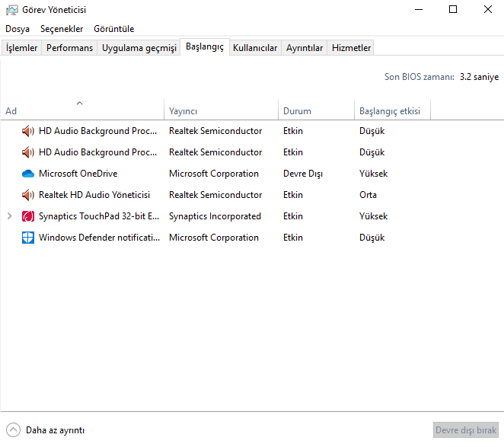Switch to the Uygulama geçmişi tab
Image resolution: width=504 pixels, height=447 pixels.
click(x=139, y=48)
